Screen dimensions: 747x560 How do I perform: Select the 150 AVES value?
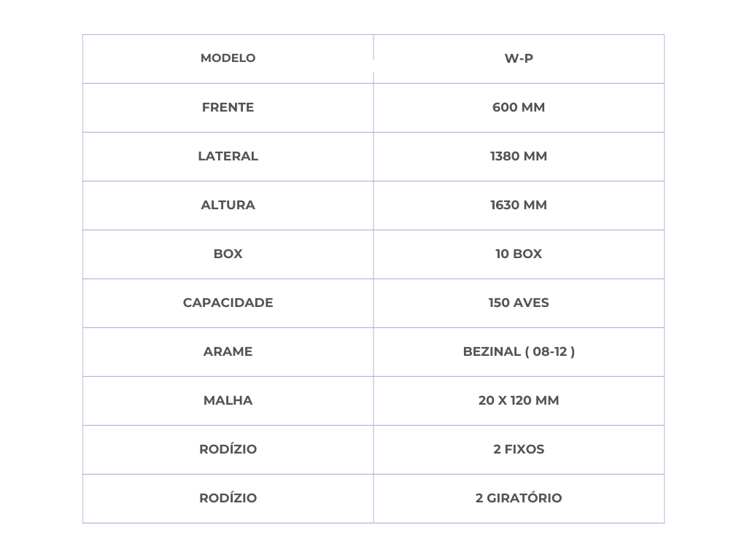pos(519,303)
